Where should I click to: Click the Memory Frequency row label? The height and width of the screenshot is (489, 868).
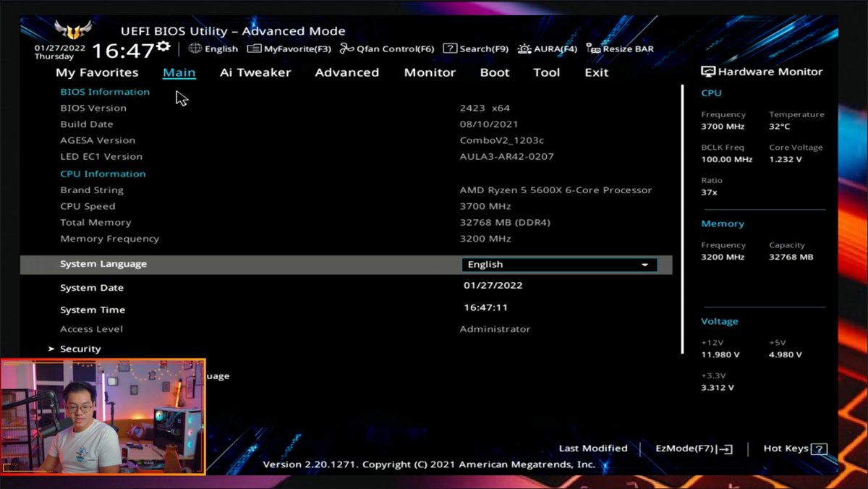[109, 239]
